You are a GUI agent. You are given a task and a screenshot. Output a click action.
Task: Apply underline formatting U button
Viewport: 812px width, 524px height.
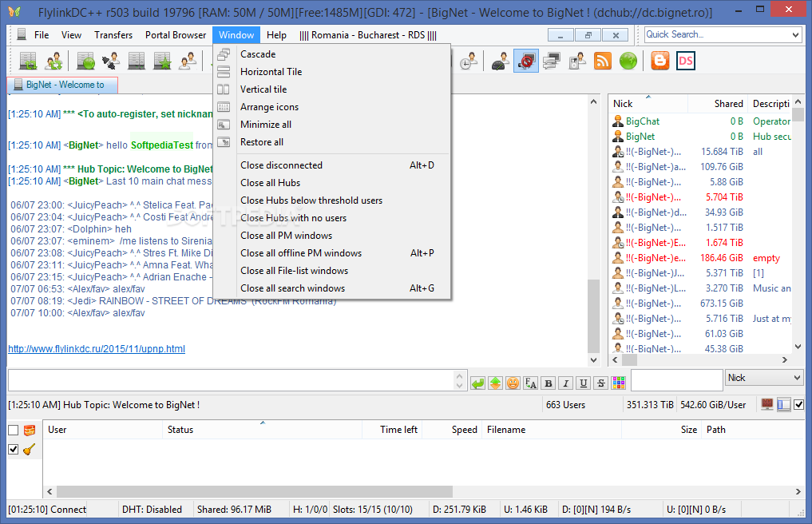click(x=584, y=383)
